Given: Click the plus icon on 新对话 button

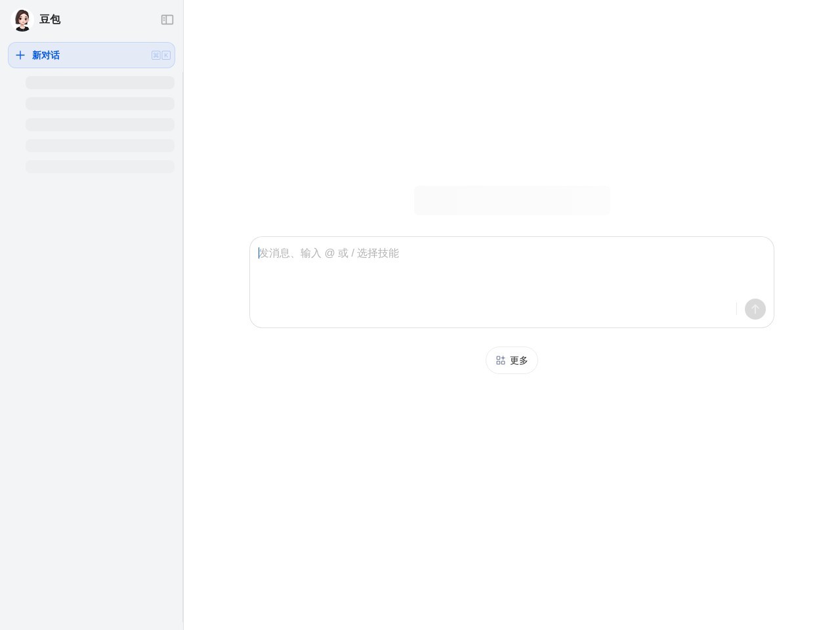Looking at the screenshot, I should point(20,55).
